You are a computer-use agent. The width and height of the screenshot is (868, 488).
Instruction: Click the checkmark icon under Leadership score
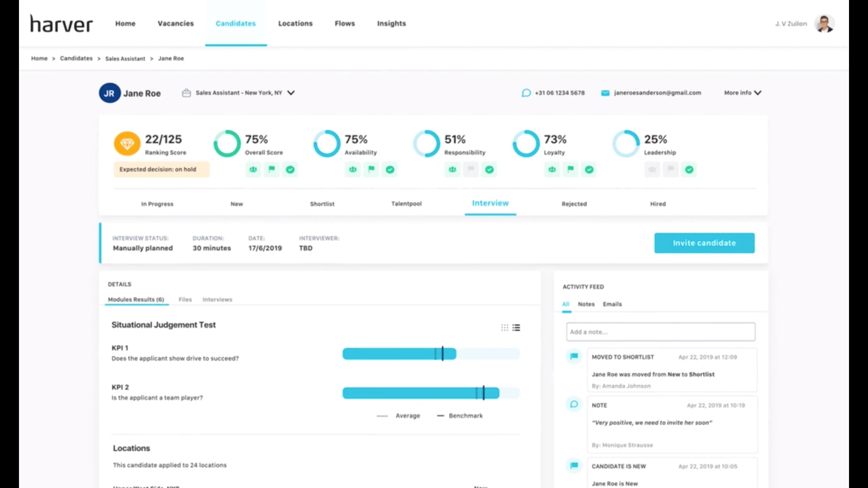click(x=689, y=169)
